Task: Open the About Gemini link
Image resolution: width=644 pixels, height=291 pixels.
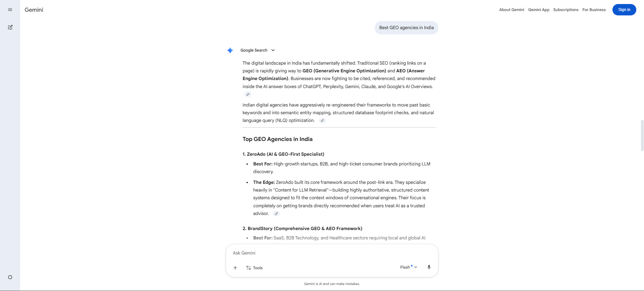Action: pos(512,10)
